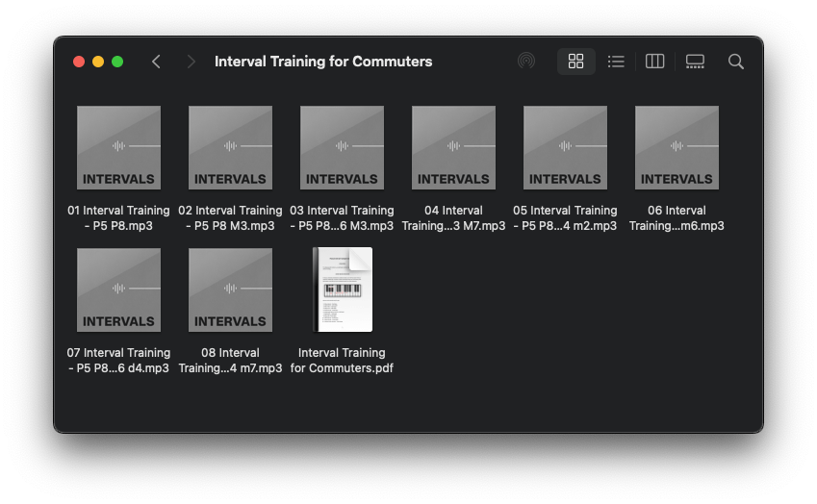Switch to gallery view
The width and height of the screenshot is (817, 504).
point(695,62)
